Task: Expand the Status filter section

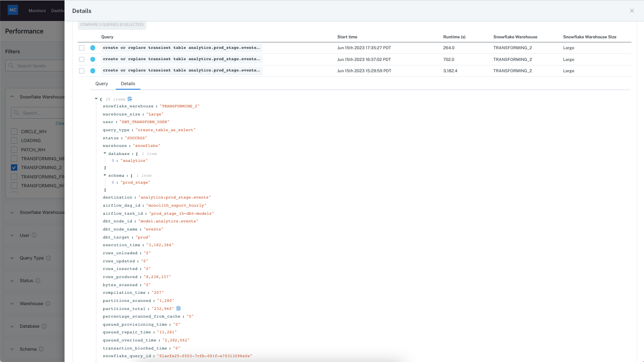Action: click(12, 280)
